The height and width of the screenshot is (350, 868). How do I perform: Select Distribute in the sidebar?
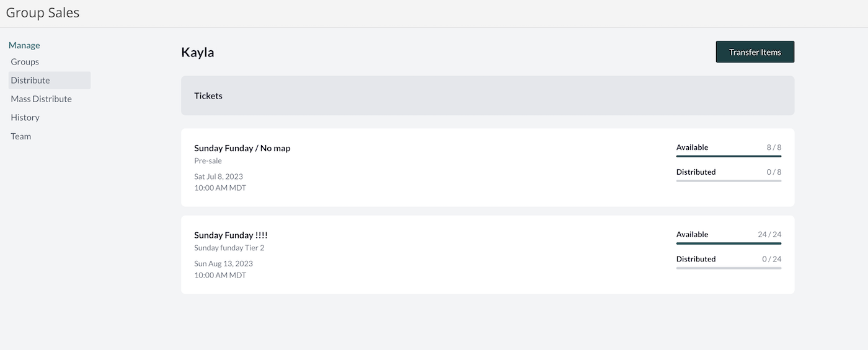[x=50, y=81]
